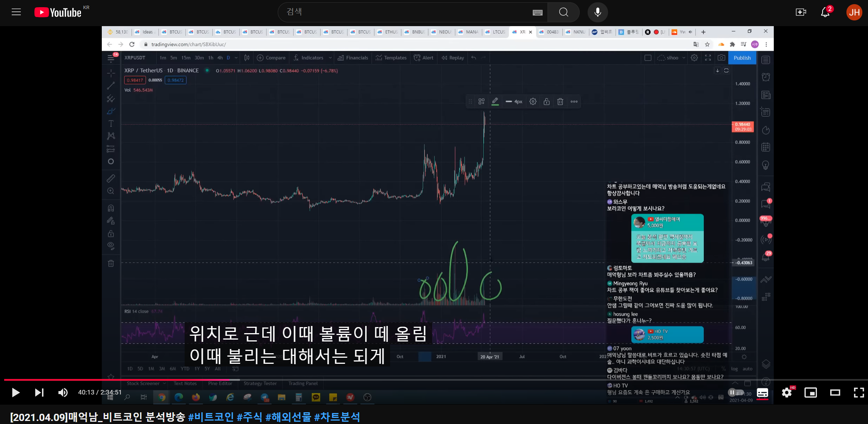Open the Pine Editor bottom tab
Screen dimensions: 868x424
(x=220, y=383)
